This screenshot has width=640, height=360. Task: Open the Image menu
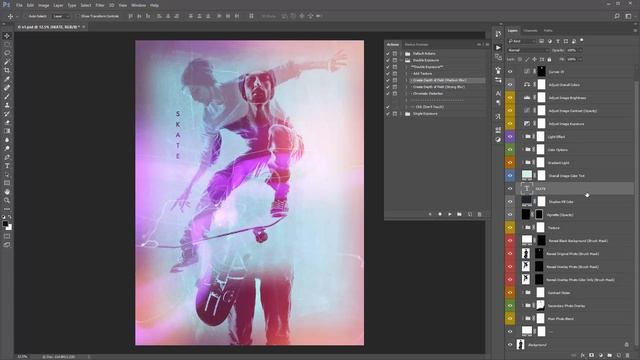point(43,5)
